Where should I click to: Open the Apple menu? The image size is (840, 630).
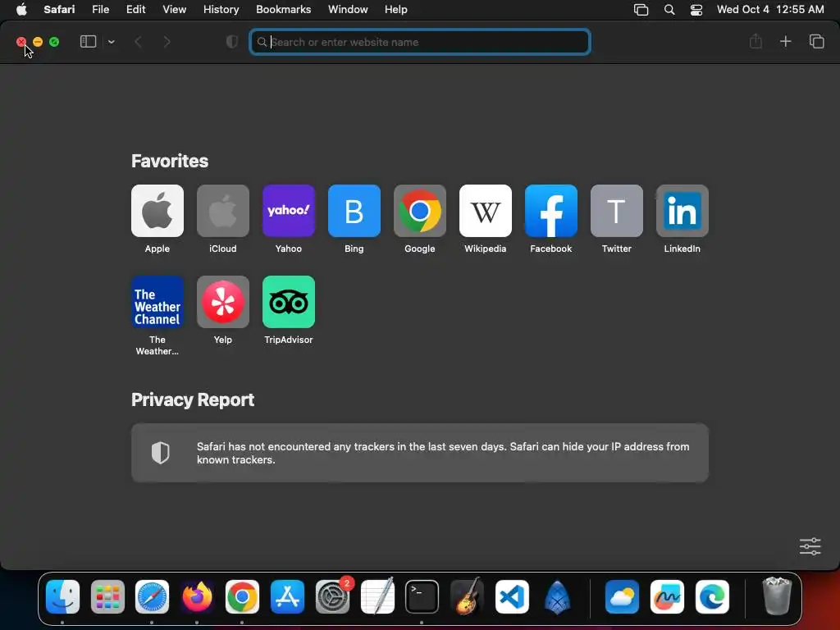point(21,9)
